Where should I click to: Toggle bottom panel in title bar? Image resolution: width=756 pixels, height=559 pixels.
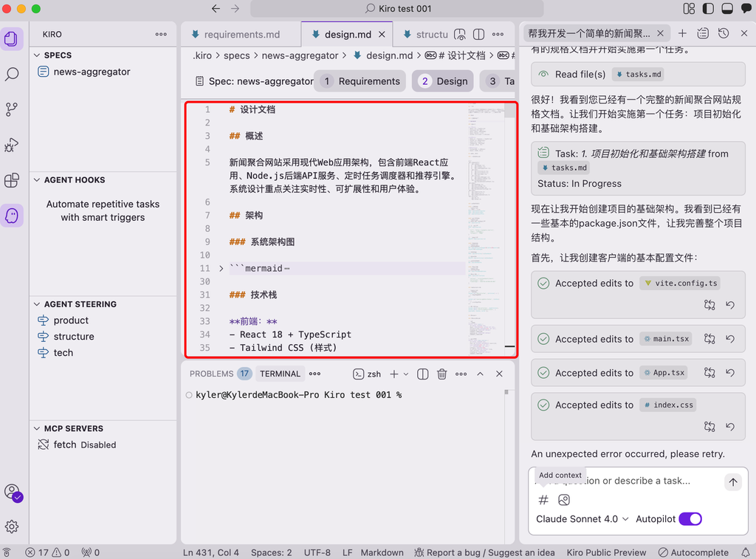727,8
